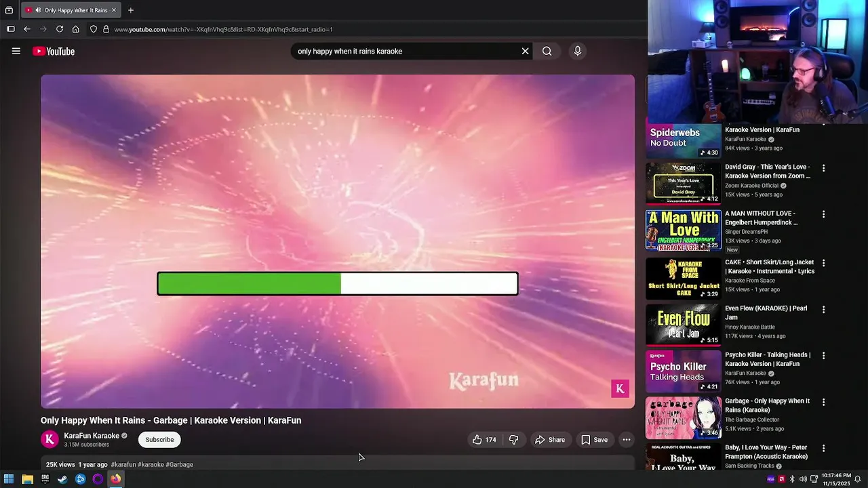Open File Explorer from taskbar

pyautogui.click(x=27, y=479)
